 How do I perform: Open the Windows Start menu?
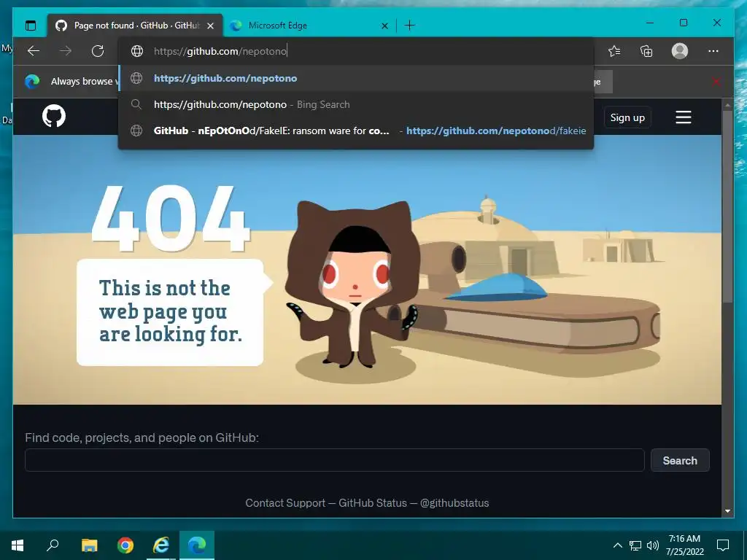[18, 545]
